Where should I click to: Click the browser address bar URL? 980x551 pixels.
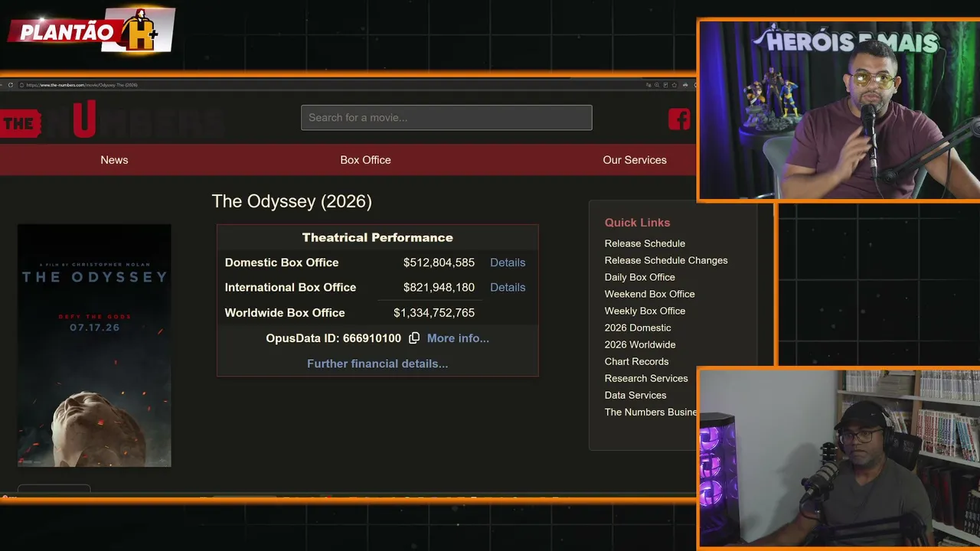click(82, 85)
